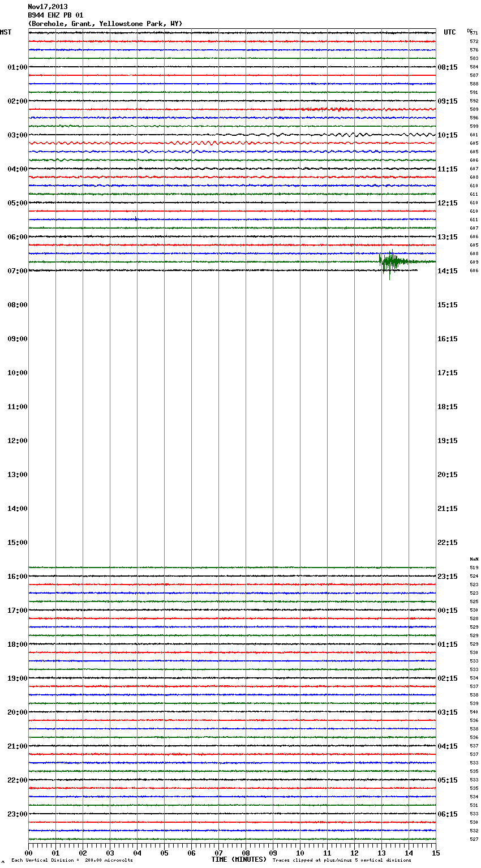481x868 pixels.
Task: Select the station code B944 EHZ PB 01
Action: click(55, 15)
